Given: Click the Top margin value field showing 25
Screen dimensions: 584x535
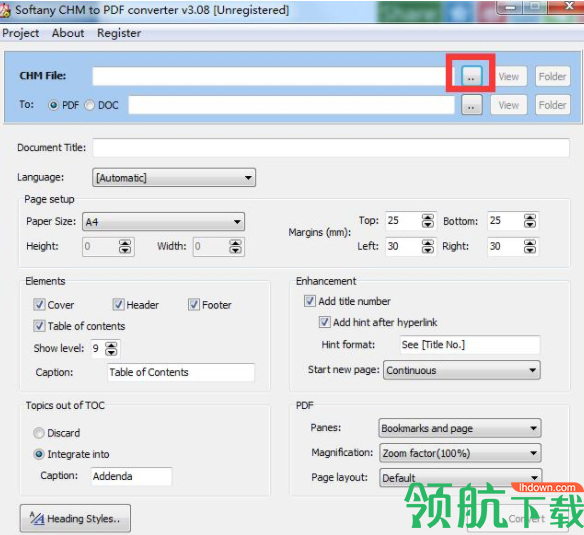Looking at the screenshot, I should coord(404,221).
